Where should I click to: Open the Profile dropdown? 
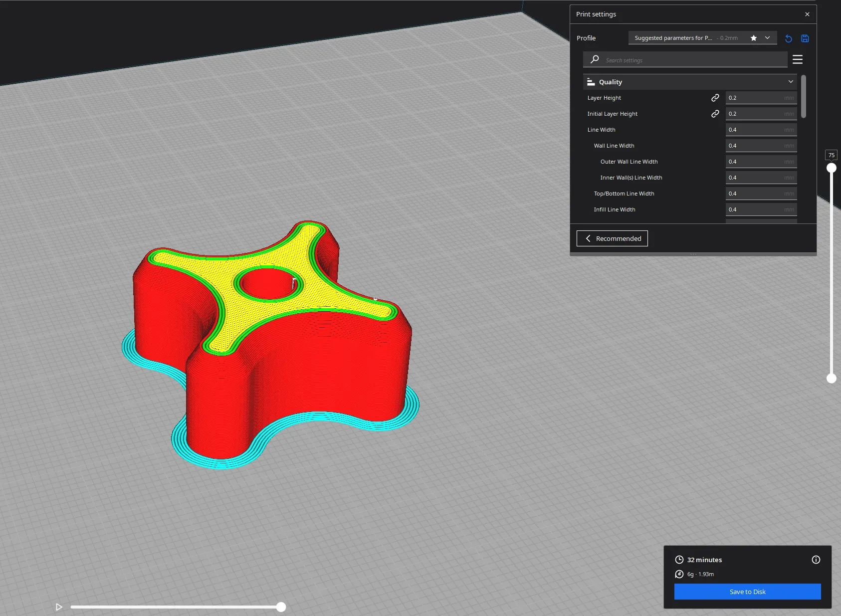(702, 38)
